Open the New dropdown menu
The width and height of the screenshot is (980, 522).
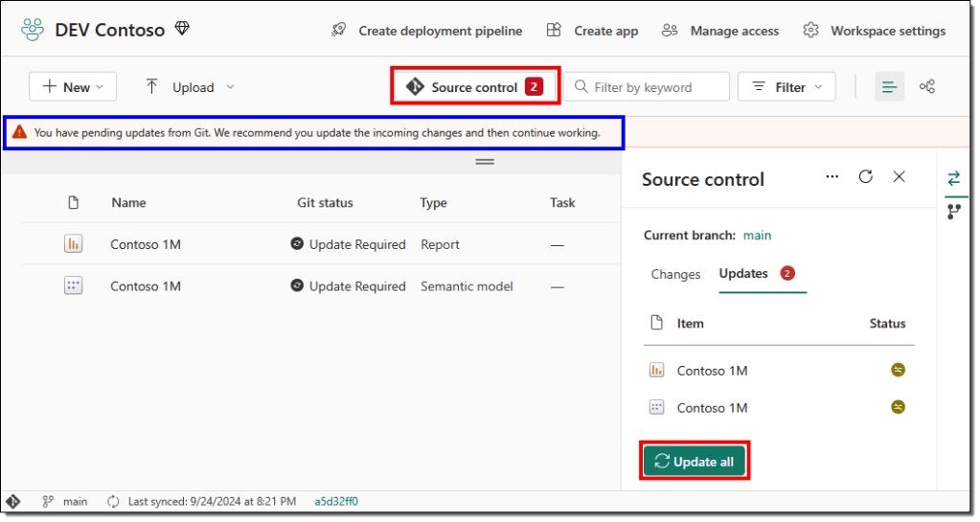73,87
